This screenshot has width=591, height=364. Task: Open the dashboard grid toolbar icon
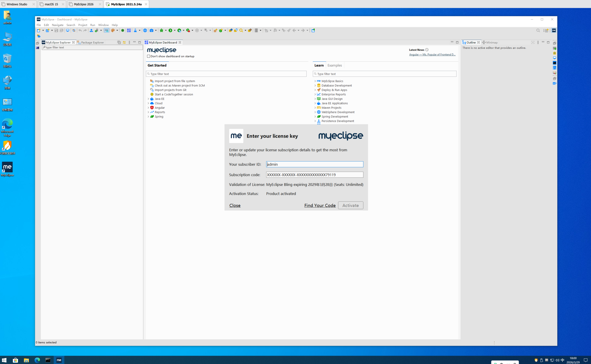point(129,30)
